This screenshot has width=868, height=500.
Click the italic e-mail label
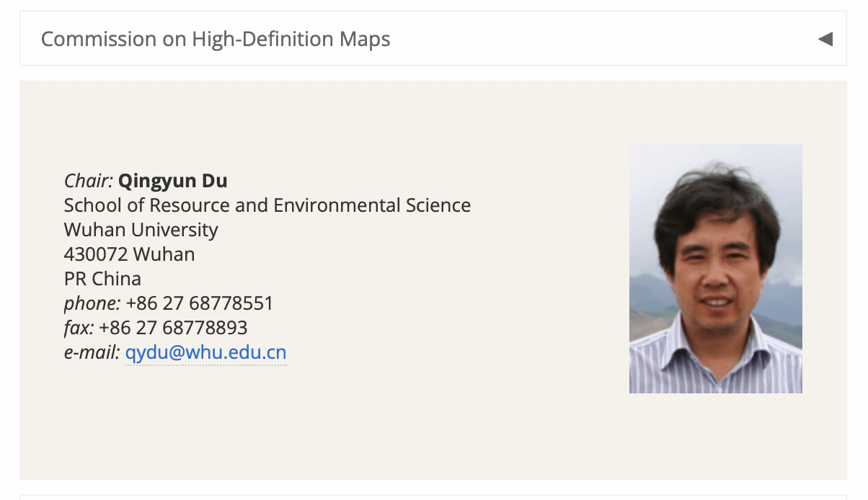92,353
